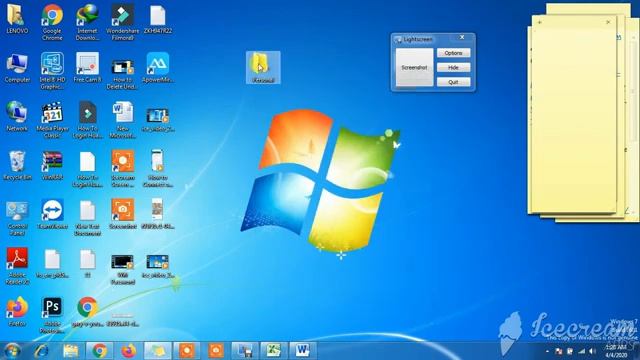The width and height of the screenshot is (640, 360).
Task: Select the Network desktop icon
Action: [x=17, y=117]
